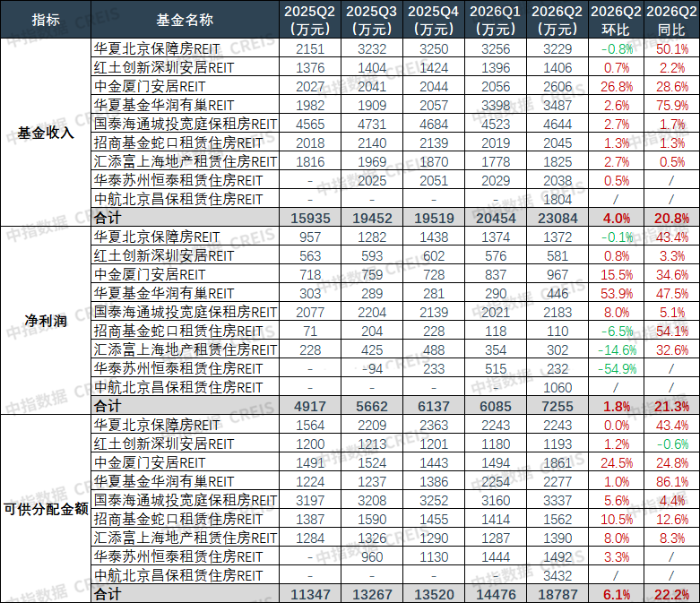The width and height of the screenshot is (700, 603).
Task: Select the 2025Q3 (万元) column header
Action: 371,20
